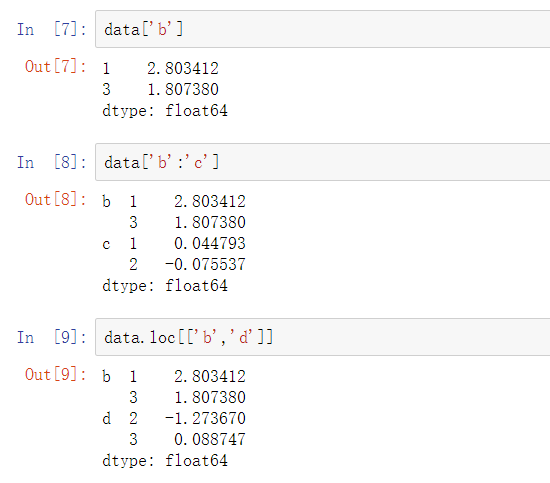Click the In [7] prompt label
This screenshot has height=483, width=550.
[52, 29]
